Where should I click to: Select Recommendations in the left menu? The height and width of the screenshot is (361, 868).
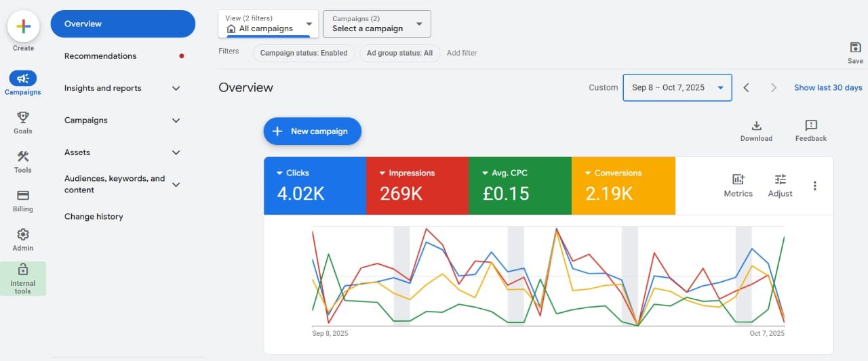pyautogui.click(x=100, y=56)
